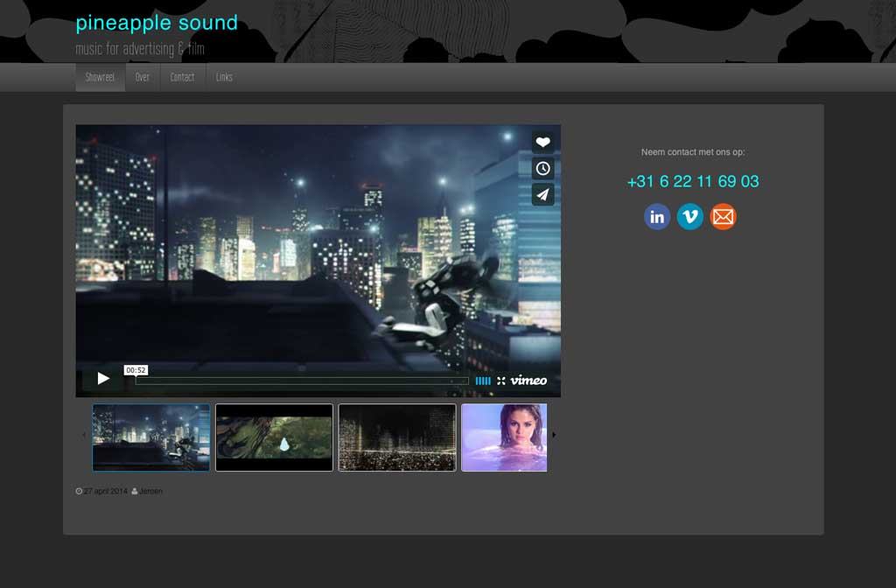Like the video with the heart icon
The image size is (896, 588).
(x=542, y=143)
